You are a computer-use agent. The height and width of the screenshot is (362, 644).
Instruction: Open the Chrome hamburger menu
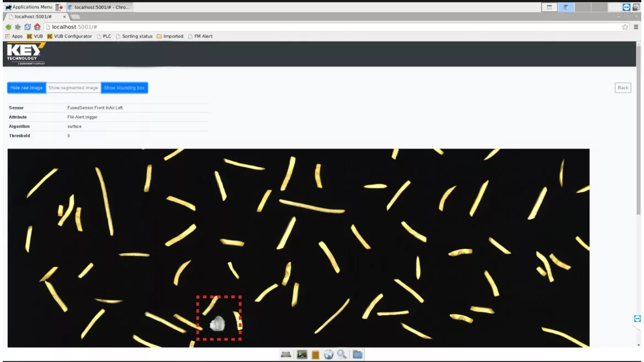[637, 27]
